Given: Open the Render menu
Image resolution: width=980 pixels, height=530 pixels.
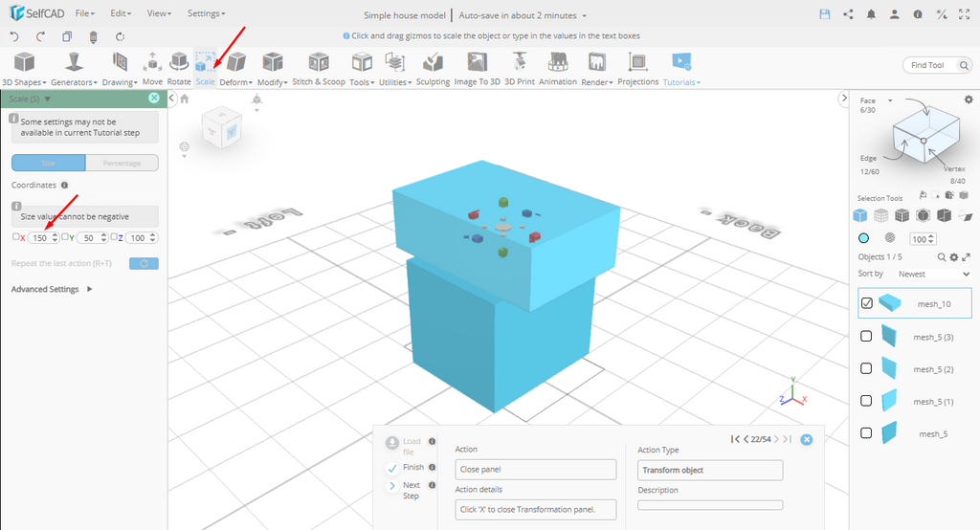Looking at the screenshot, I should (x=597, y=69).
